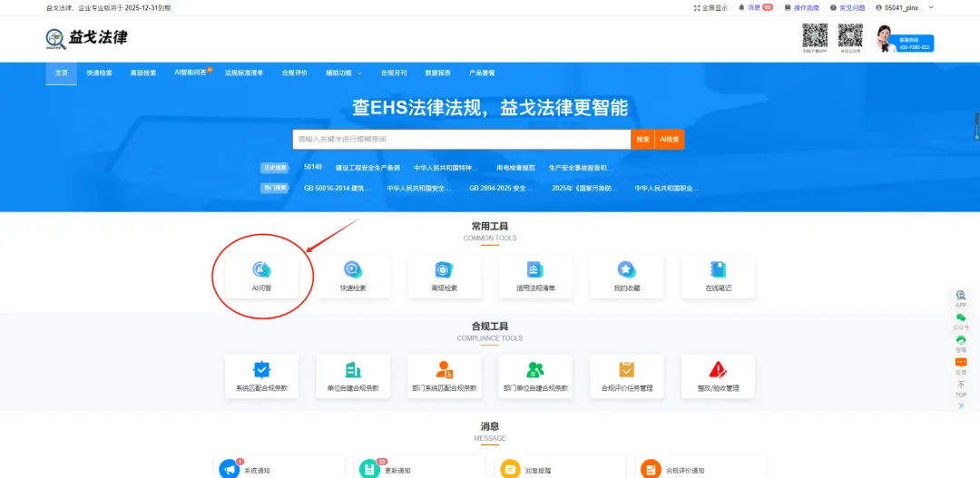Open the 适用法规清单 tool icon

[535, 269]
